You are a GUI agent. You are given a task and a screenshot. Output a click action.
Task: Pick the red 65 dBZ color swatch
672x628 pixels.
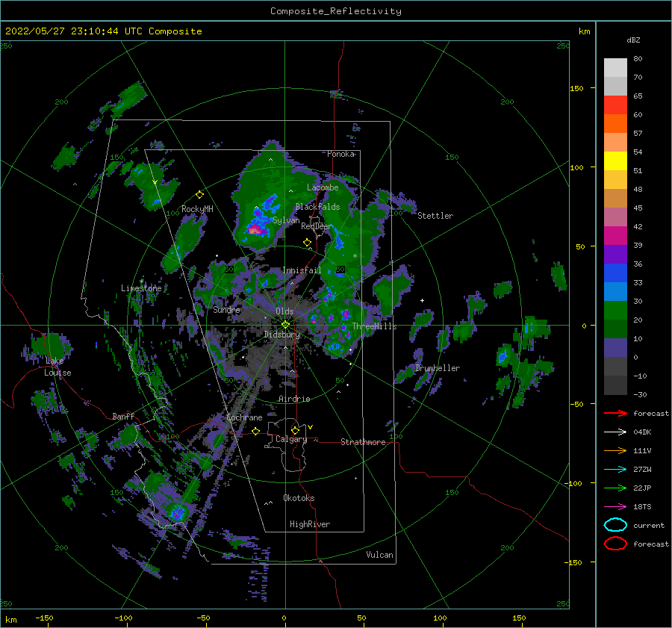[x=615, y=105]
